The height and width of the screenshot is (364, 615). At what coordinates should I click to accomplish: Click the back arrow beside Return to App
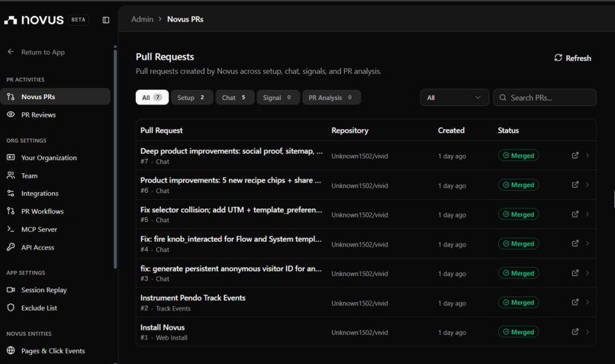11,52
